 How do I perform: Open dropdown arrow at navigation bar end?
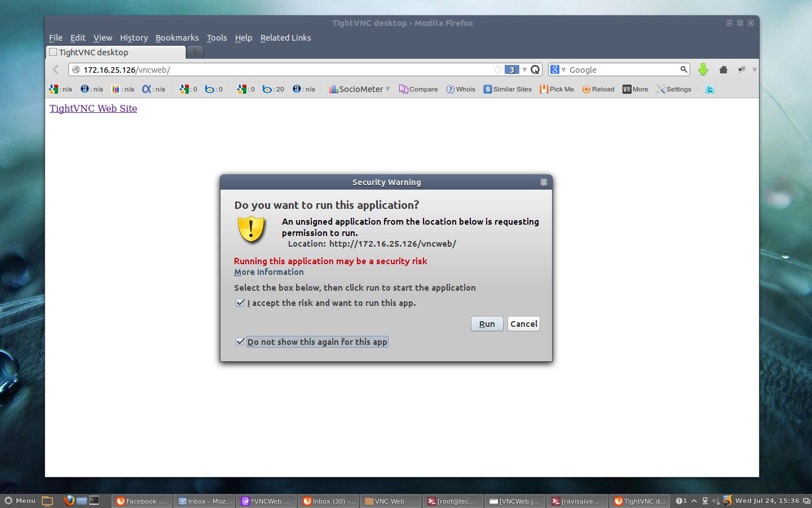coord(754,69)
